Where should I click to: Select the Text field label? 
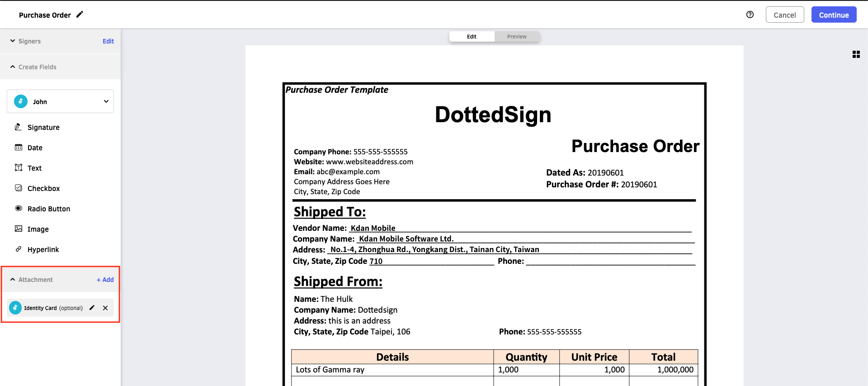click(34, 168)
